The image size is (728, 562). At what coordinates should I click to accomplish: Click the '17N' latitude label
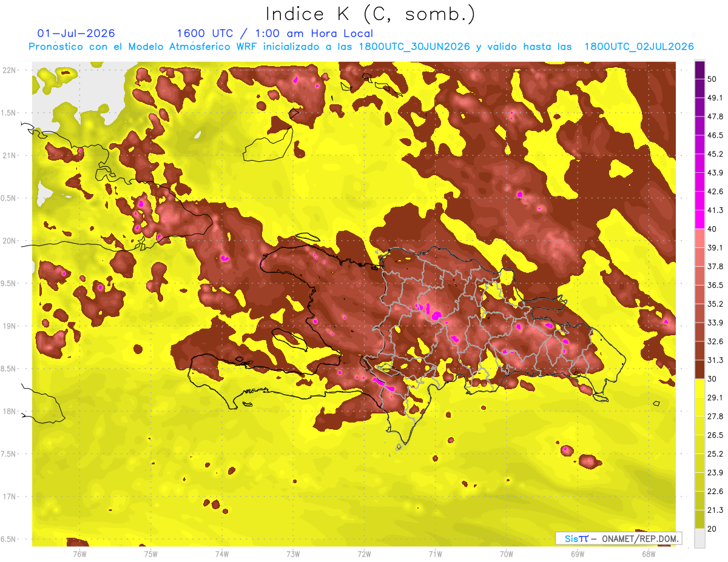10,497
